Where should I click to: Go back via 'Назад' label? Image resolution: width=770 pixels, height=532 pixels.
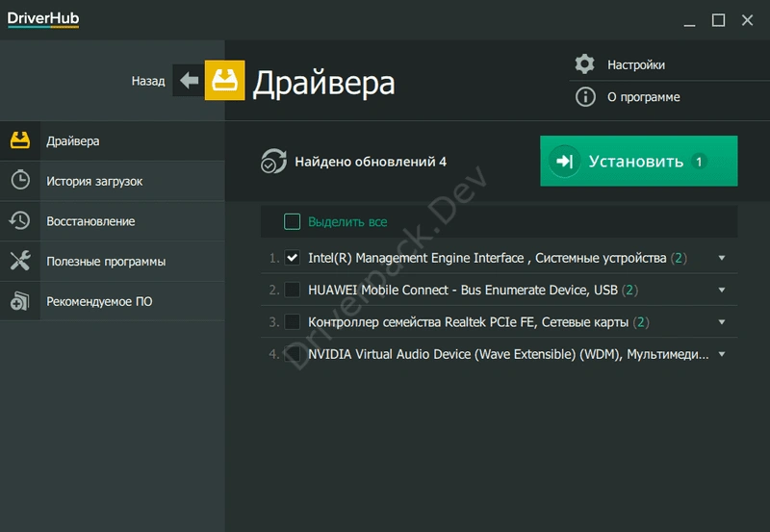[148, 81]
